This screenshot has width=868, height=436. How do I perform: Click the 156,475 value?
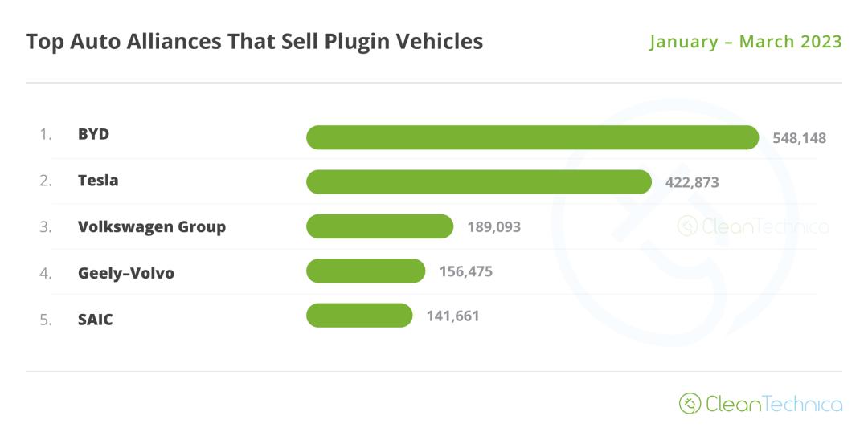[x=466, y=271]
